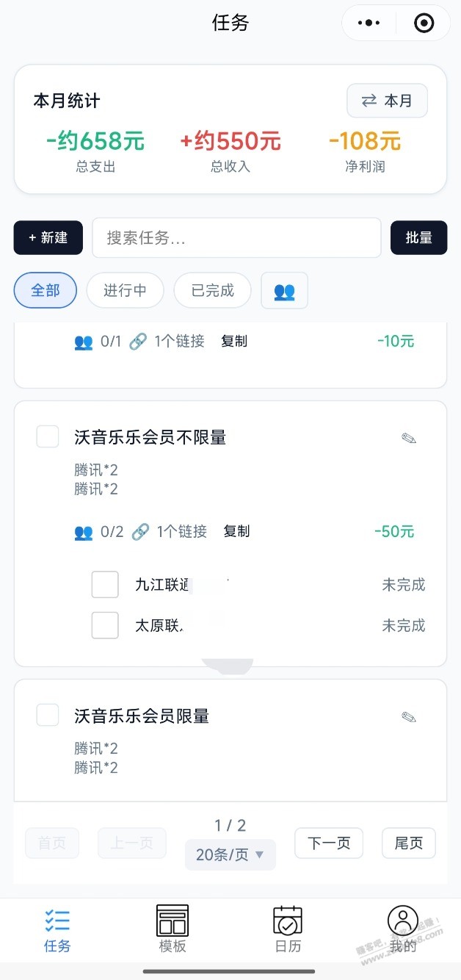Filter tasks by 已完成
The image size is (461, 980).
212,291
